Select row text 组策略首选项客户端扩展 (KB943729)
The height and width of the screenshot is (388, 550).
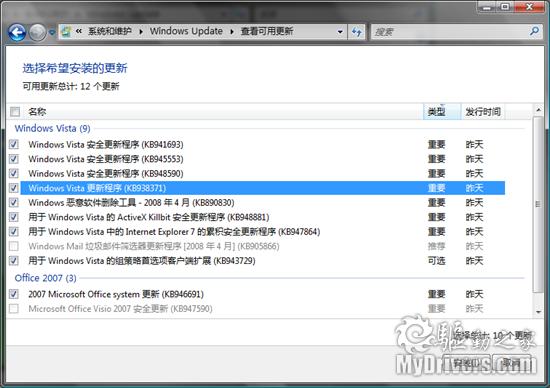point(142,261)
